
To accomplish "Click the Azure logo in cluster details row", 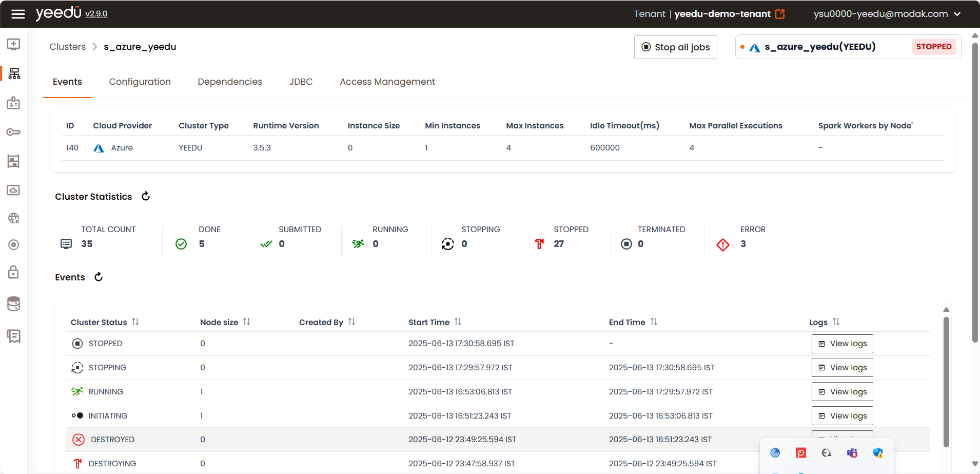I will pos(99,148).
